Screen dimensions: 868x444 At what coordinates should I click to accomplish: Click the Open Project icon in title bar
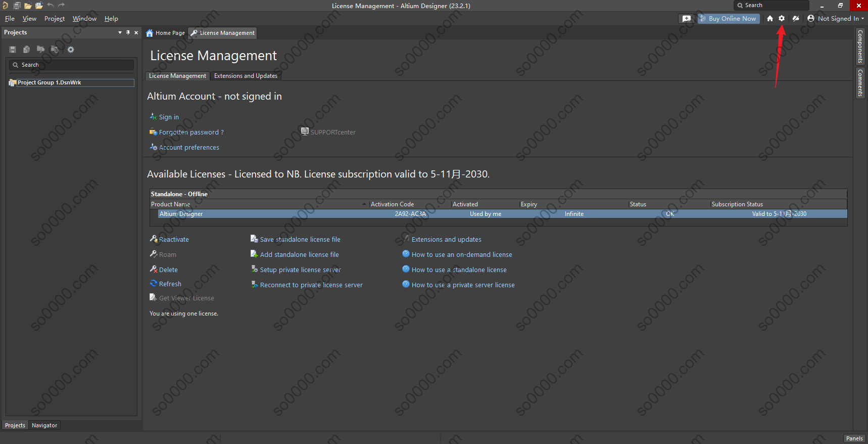(39, 6)
